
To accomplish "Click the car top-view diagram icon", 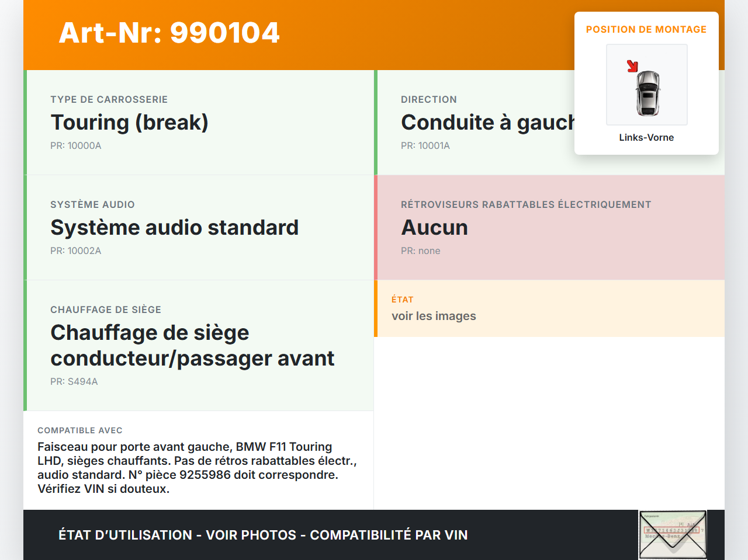I will (x=647, y=93).
